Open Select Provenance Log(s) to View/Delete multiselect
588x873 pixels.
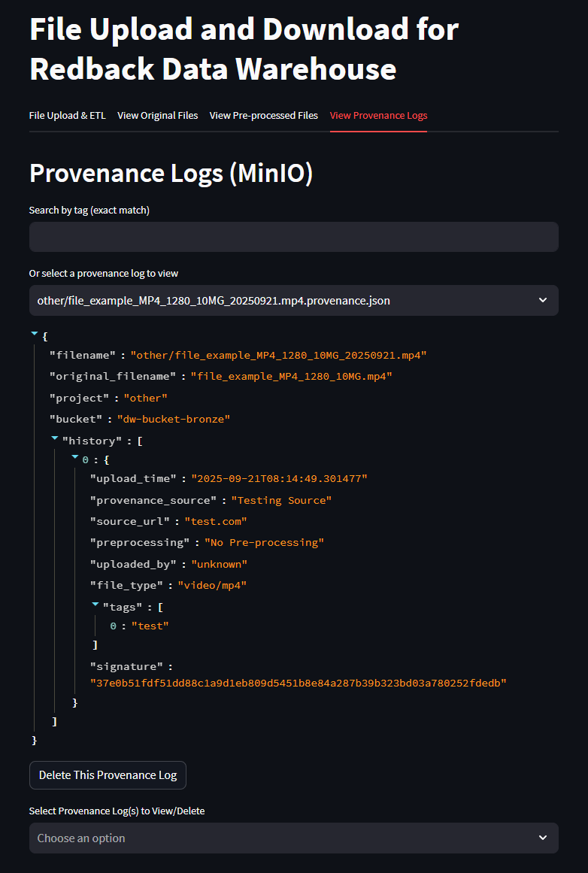pos(294,838)
